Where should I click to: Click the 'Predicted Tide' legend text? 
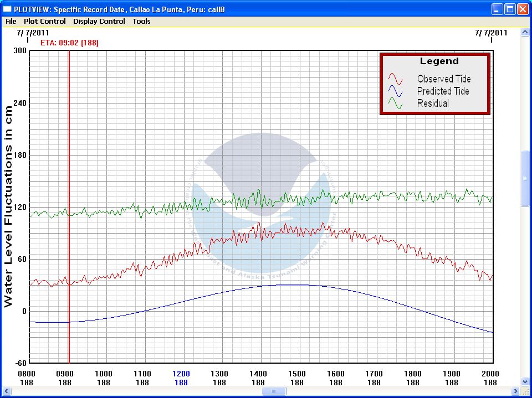coord(443,91)
